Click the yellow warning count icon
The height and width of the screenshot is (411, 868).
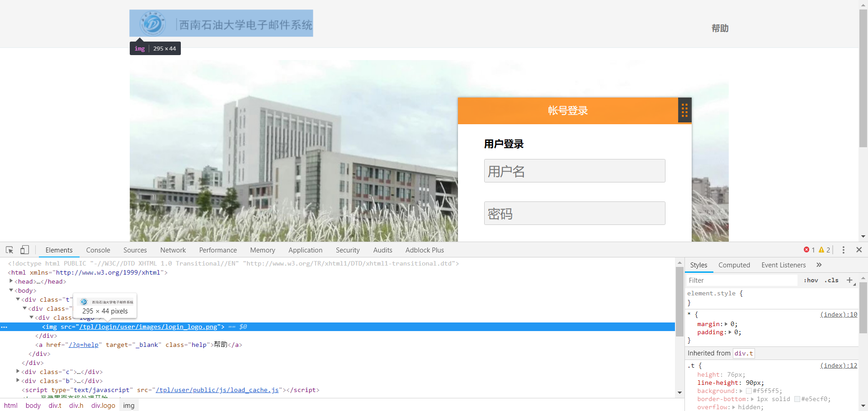click(821, 250)
